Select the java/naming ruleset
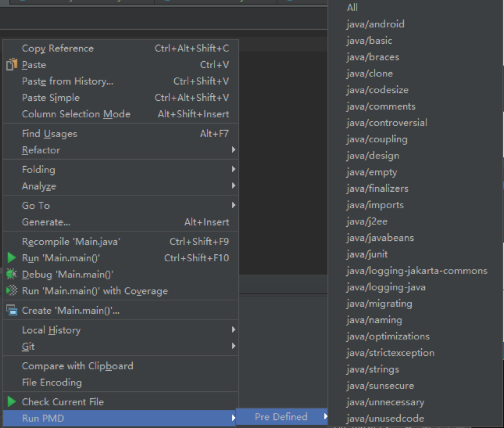The width and height of the screenshot is (504, 428). 415,320
